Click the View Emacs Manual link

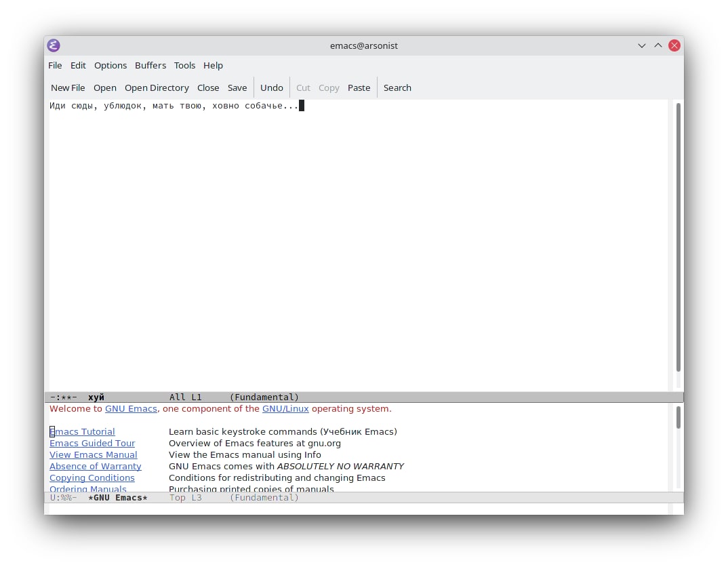(94, 455)
